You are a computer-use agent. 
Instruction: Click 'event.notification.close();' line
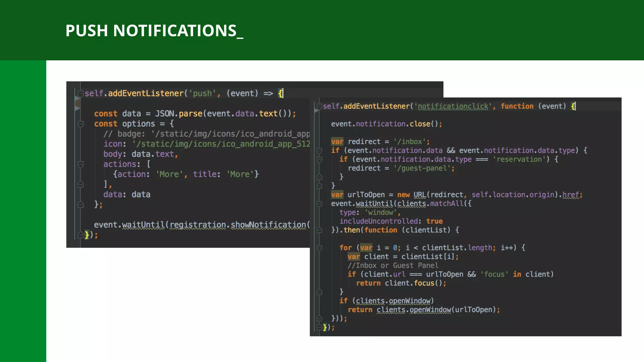tap(386, 124)
